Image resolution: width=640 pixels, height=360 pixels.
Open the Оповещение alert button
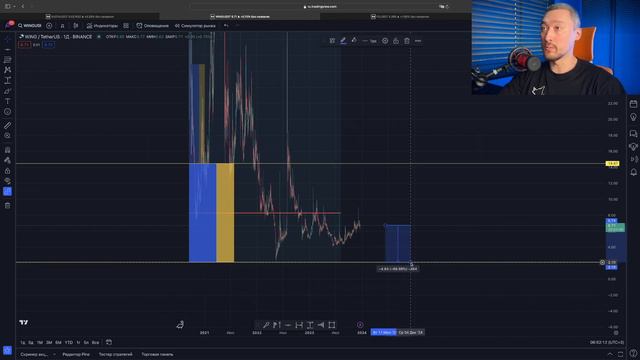pyautogui.click(x=152, y=26)
